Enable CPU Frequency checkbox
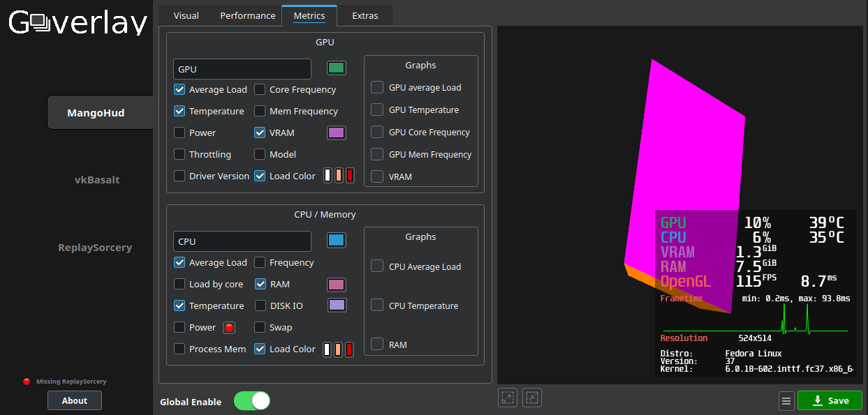The width and height of the screenshot is (868, 415). point(260,262)
